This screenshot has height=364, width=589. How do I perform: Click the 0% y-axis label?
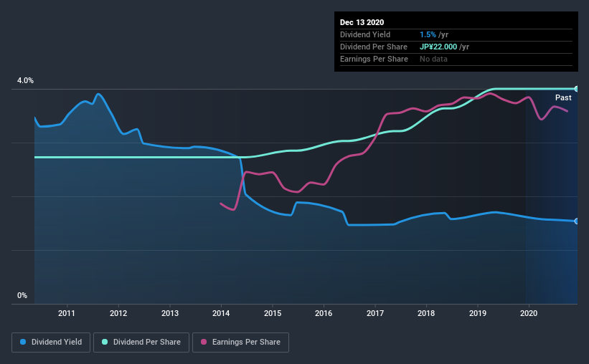click(22, 295)
